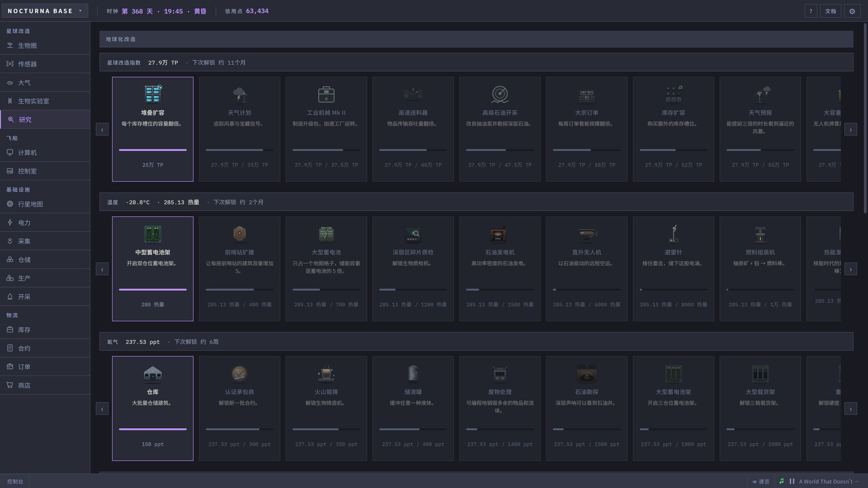Select 传感器 in the sidebar
This screenshot has width=868, height=488.
tap(45, 64)
